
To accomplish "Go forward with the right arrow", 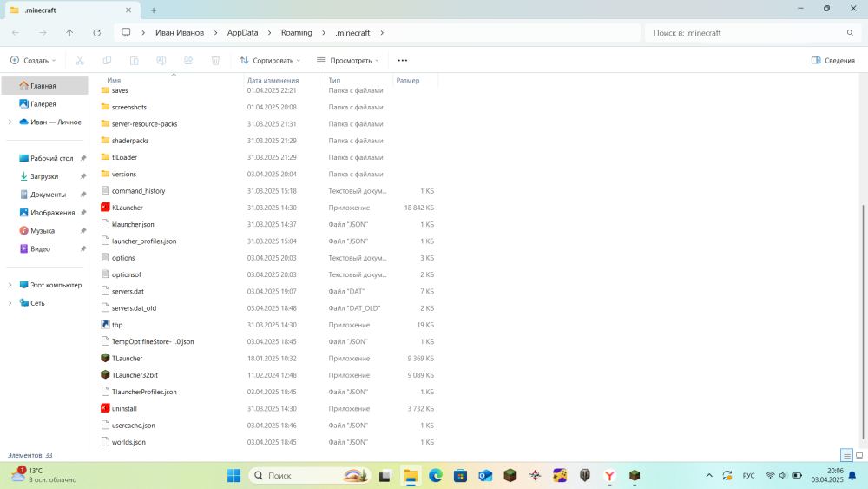I will 43,33.
